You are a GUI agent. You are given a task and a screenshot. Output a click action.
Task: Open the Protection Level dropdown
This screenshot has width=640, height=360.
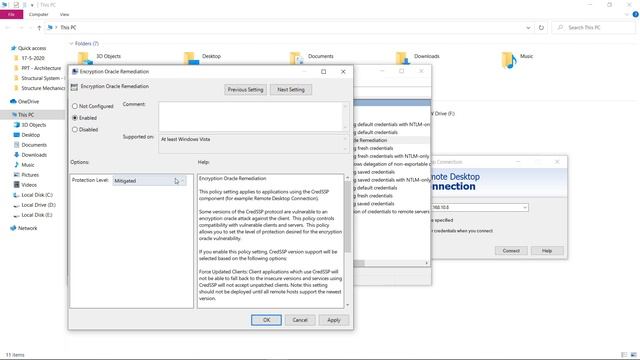pos(149,181)
